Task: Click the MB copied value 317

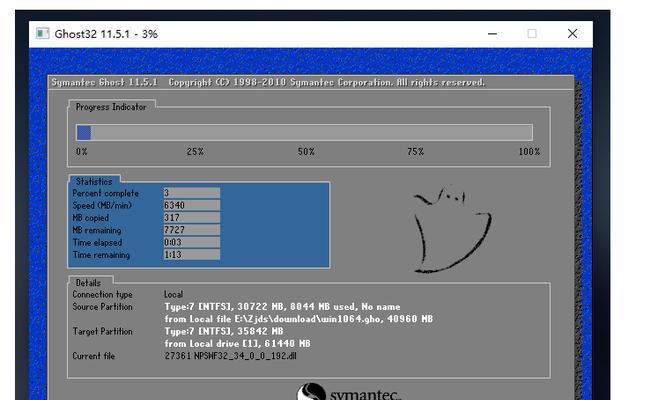Action: (x=191, y=217)
